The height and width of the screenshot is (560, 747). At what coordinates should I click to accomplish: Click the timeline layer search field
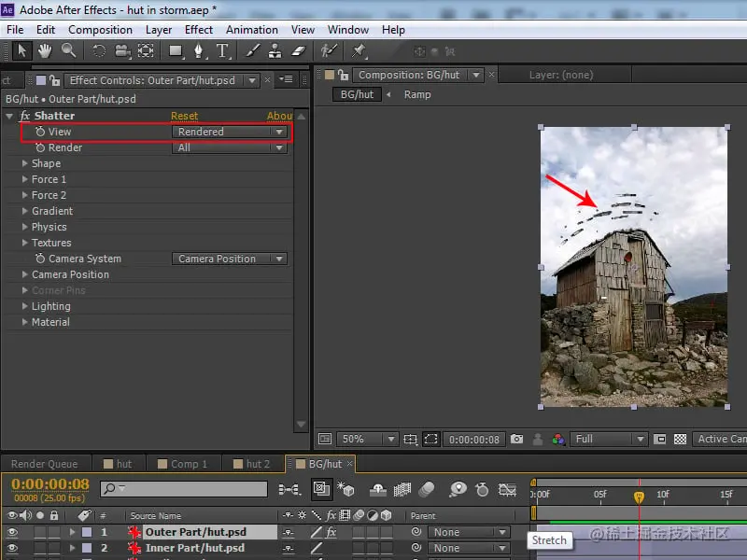click(x=187, y=488)
